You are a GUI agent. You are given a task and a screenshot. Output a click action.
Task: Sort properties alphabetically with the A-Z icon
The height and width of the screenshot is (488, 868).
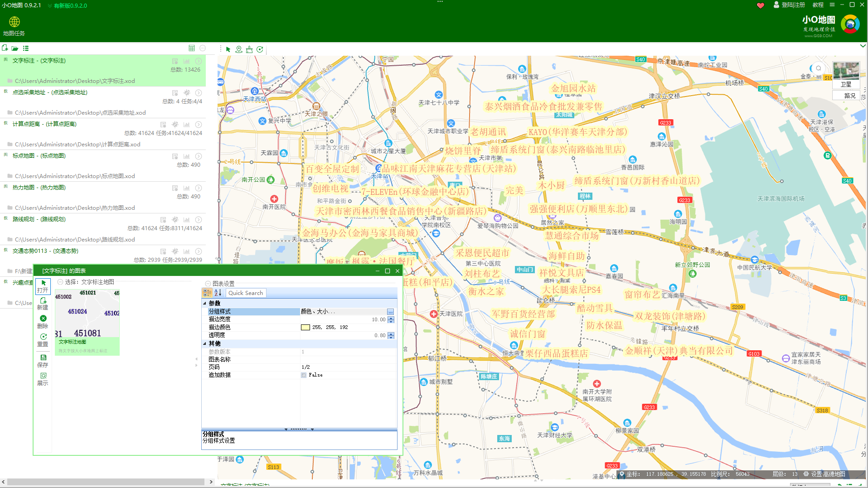click(x=218, y=293)
